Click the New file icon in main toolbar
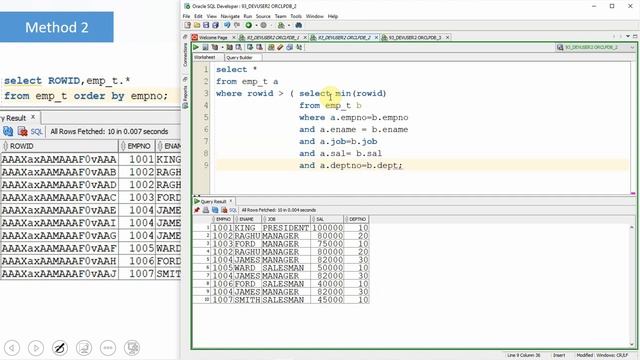Image resolution: width=640 pixels, height=360 pixels. [x=187, y=25]
